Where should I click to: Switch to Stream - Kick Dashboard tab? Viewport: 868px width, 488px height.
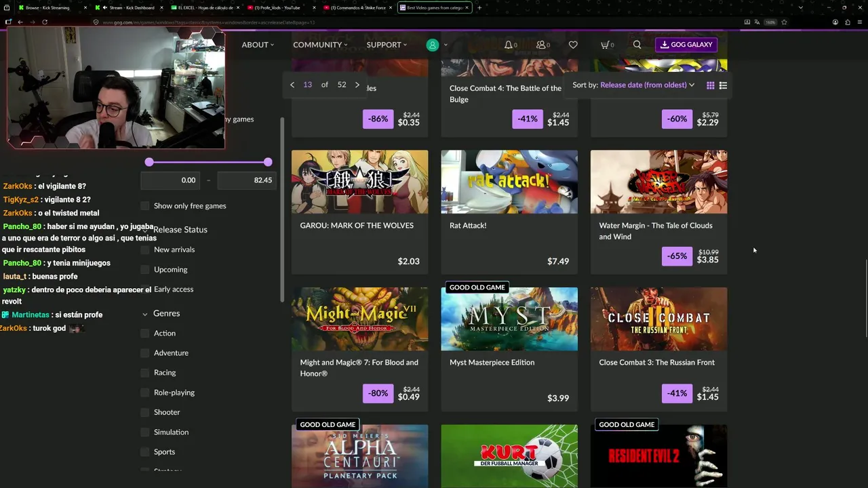tap(129, 7)
